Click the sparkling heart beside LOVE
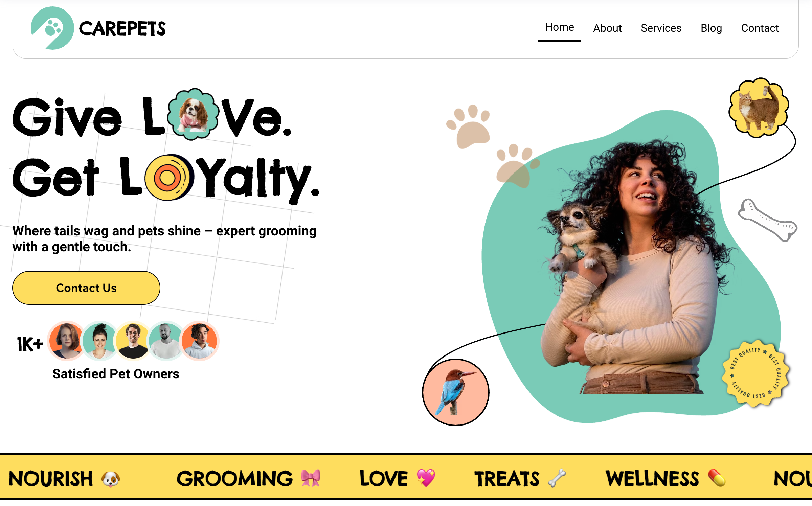The image size is (812, 506). tap(426, 478)
